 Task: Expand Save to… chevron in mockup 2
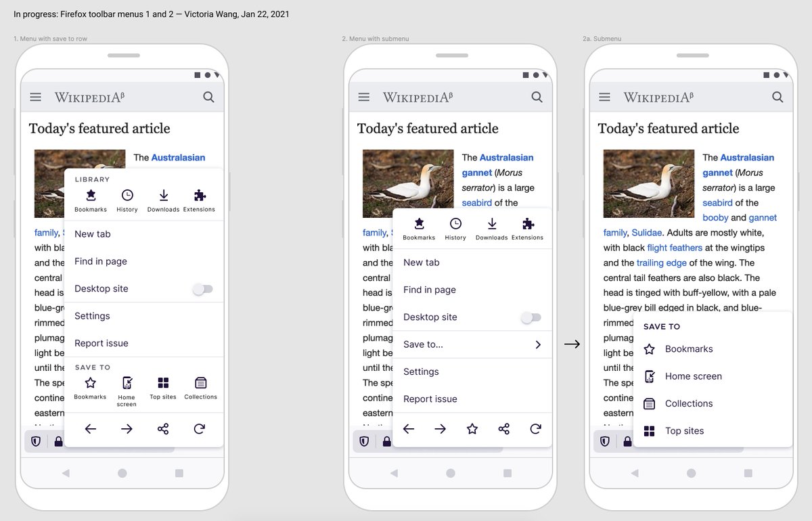[538, 344]
